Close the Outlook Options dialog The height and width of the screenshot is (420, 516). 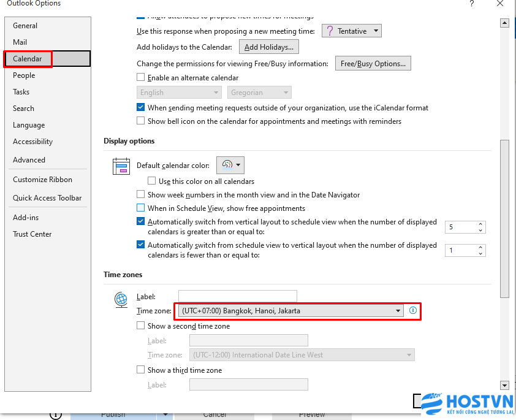point(500,4)
